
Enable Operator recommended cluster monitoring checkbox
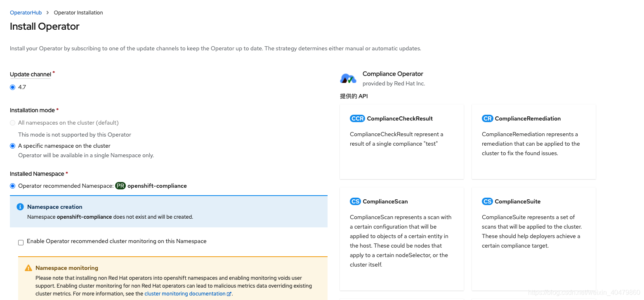pyautogui.click(x=21, y=243)
